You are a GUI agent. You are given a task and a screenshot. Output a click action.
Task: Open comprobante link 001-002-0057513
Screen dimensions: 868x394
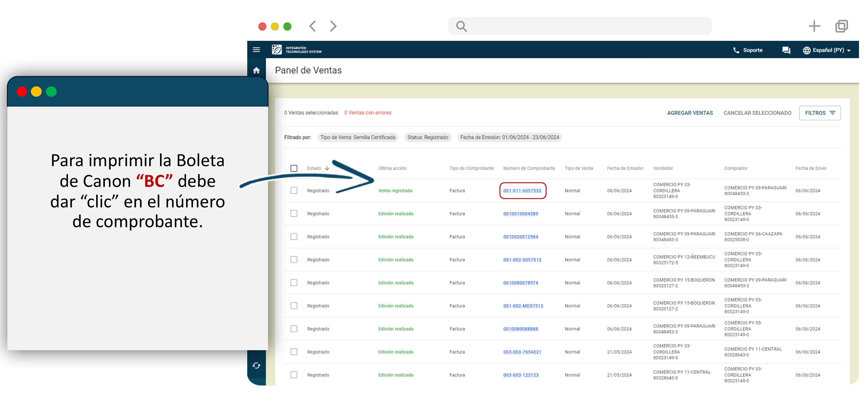coord(522,260)
